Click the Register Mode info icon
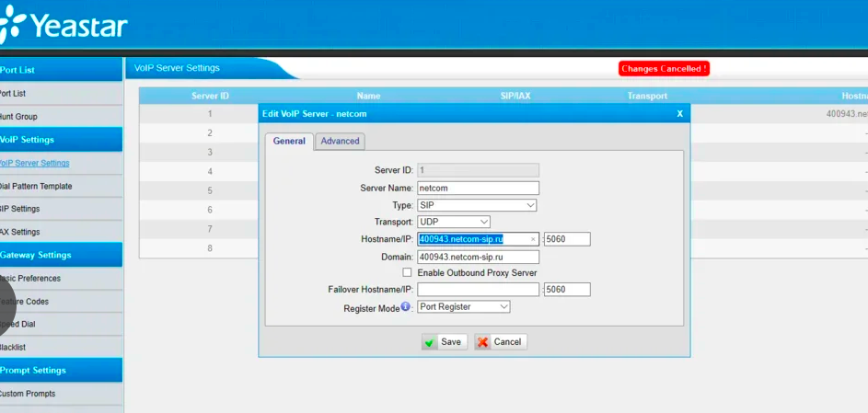The image size is (868, 413). [406, 306]
